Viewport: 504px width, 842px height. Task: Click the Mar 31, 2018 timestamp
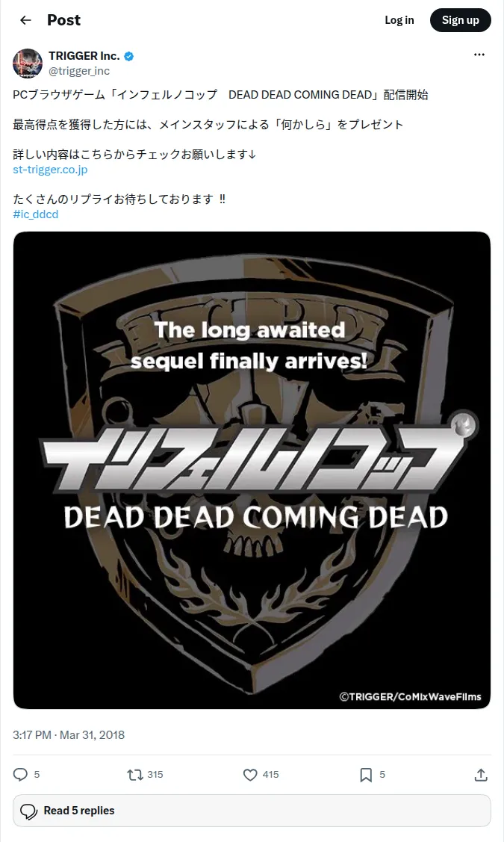92,734
